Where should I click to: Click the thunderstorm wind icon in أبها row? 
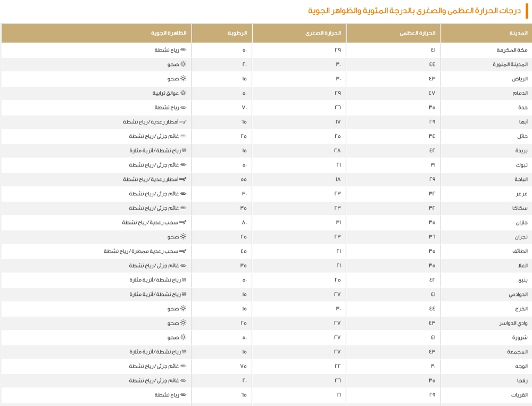183,121
